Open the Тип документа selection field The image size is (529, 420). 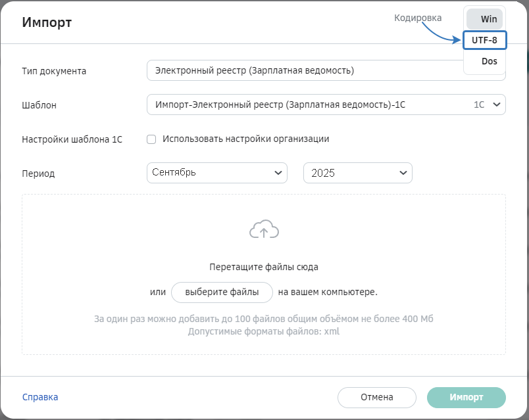click(303, 70)
